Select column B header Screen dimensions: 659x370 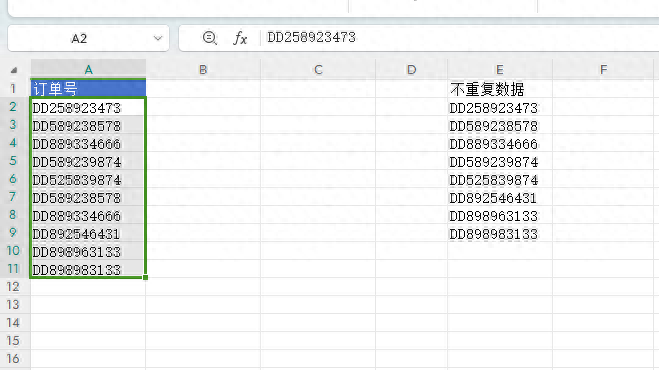(x=203, y=69)
